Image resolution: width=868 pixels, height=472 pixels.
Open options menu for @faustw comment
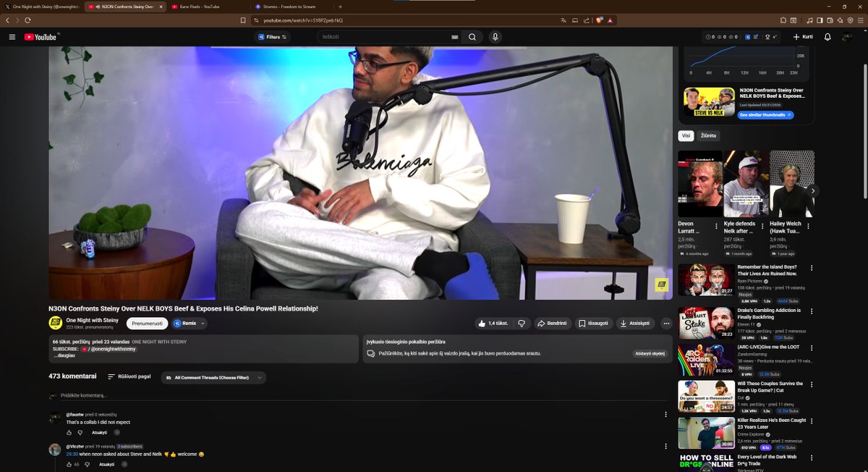pos(665,414)
